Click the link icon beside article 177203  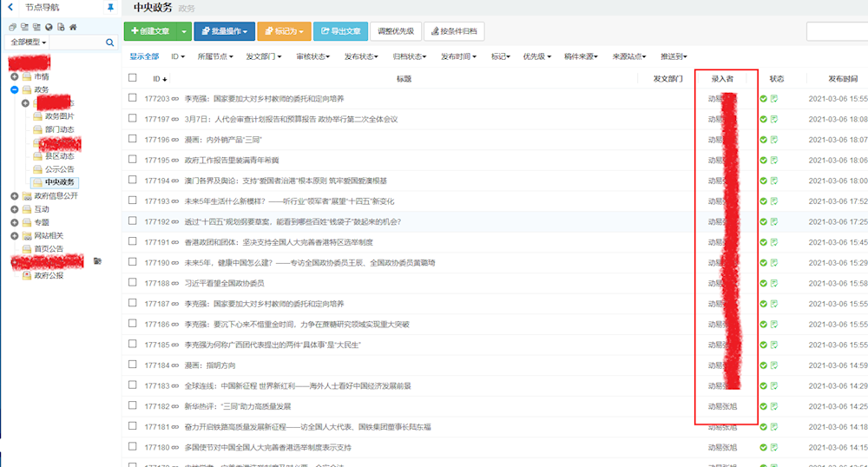click(x=175, y=99)
